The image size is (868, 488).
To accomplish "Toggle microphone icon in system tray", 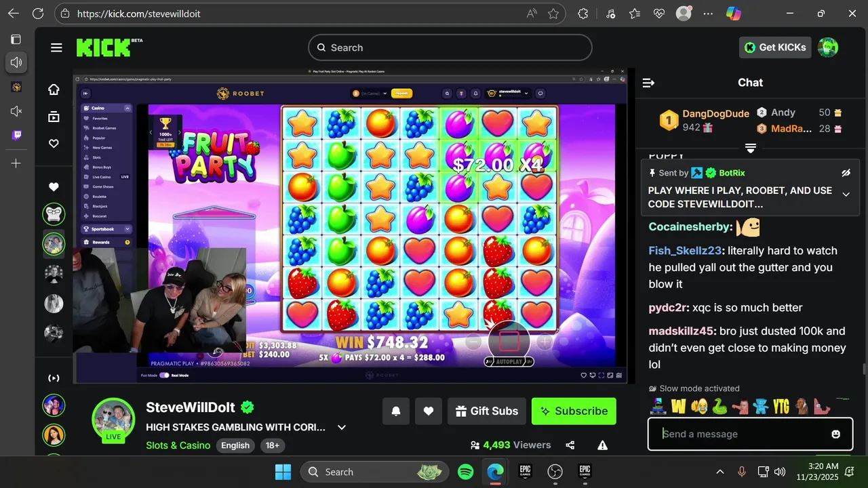I will (x=742, y=472).
